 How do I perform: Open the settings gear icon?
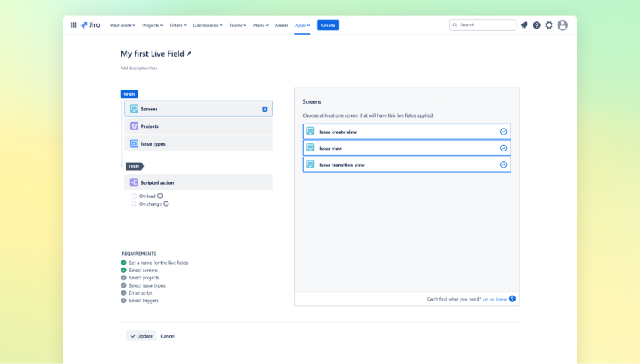click(x=549, y=25)
